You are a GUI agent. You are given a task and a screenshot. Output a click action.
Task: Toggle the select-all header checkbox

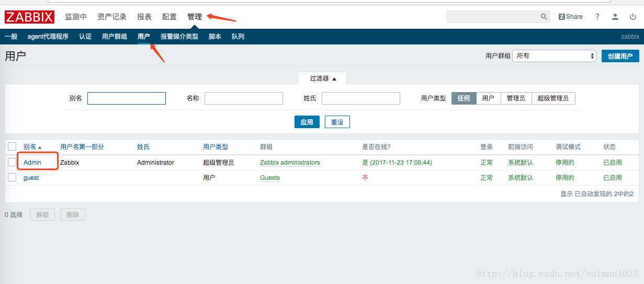pyautogui.click(x=12, y=147)
